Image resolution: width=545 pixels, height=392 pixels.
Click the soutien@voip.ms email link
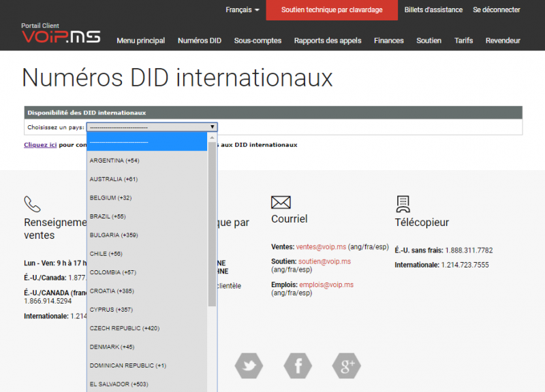[x=325, y=261]
